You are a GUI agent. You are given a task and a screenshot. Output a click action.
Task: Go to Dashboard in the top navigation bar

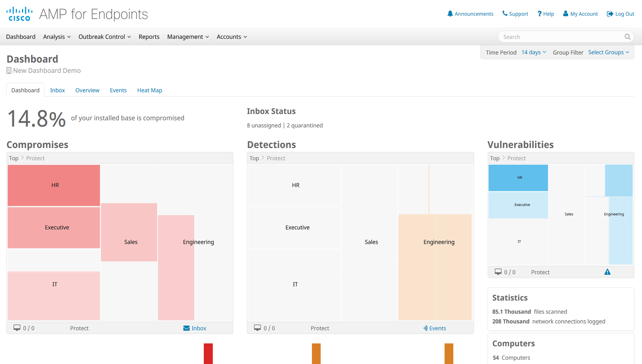pos(21,37)
